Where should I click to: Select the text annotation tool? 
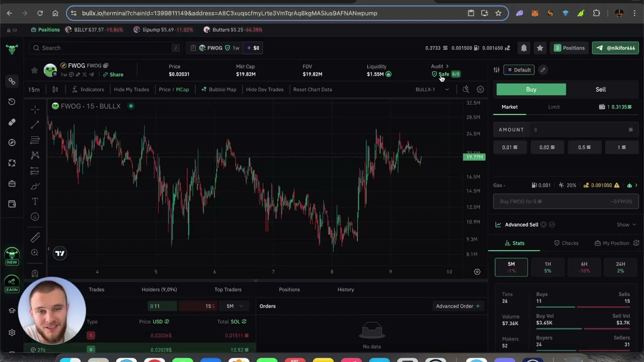tap(35, 202)
